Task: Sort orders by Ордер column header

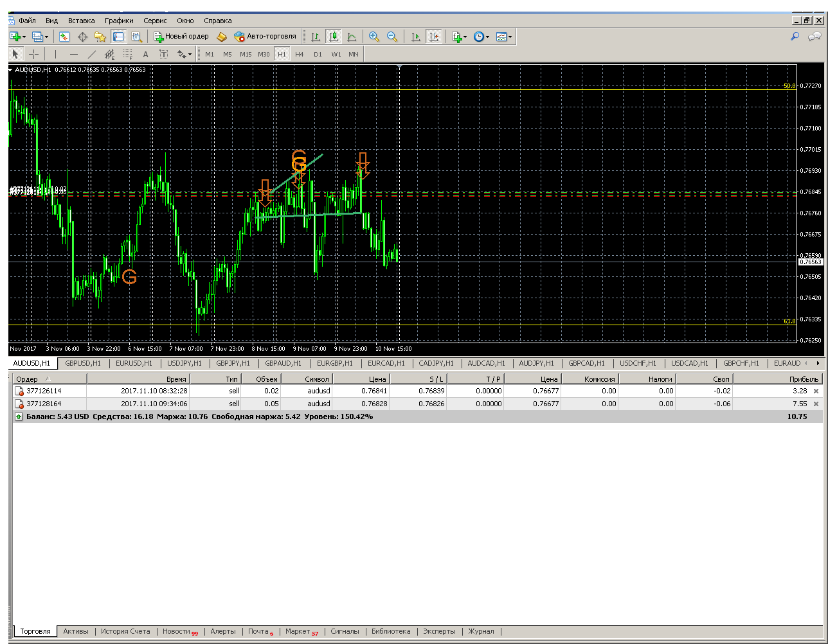Action: coord(50,379)
